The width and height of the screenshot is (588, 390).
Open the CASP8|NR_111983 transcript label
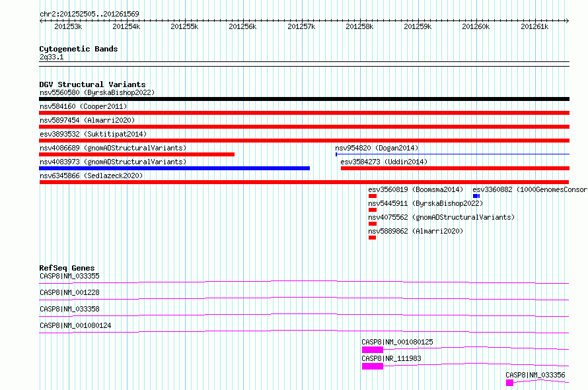point(391,358)
